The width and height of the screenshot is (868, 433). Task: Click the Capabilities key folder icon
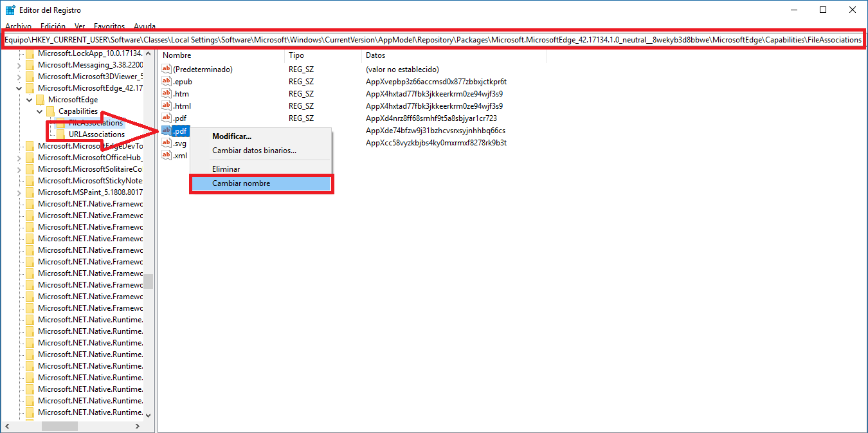point(51,111)
